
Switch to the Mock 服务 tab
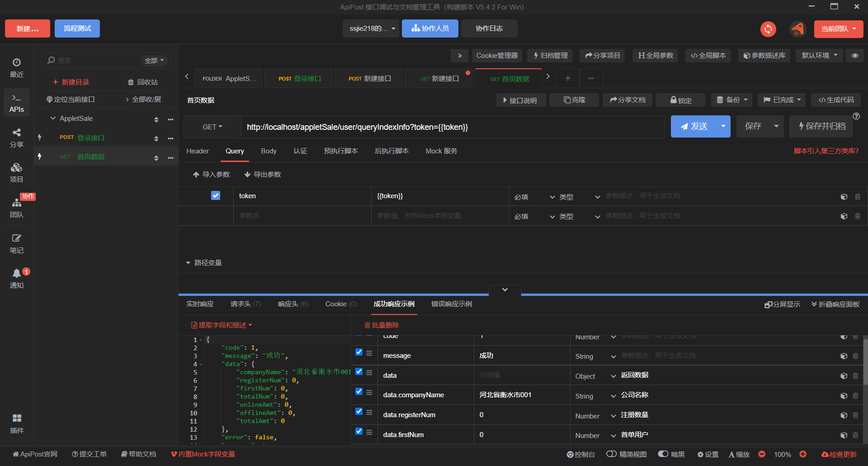(x=441, y=151)
